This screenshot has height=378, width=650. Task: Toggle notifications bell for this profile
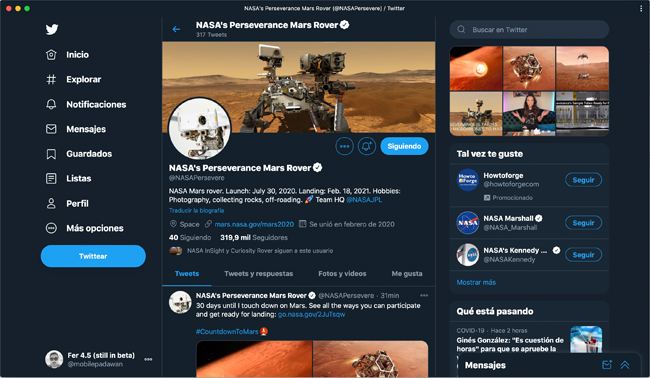367,146
